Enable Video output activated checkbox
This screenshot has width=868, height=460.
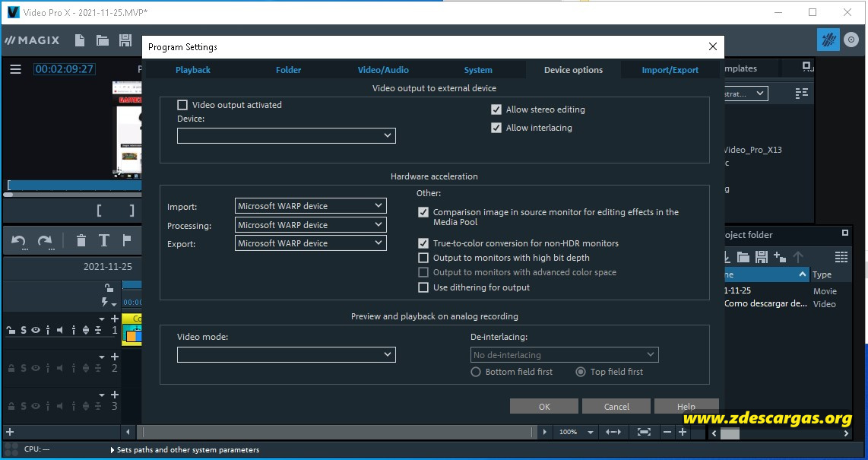click(182, 105)
